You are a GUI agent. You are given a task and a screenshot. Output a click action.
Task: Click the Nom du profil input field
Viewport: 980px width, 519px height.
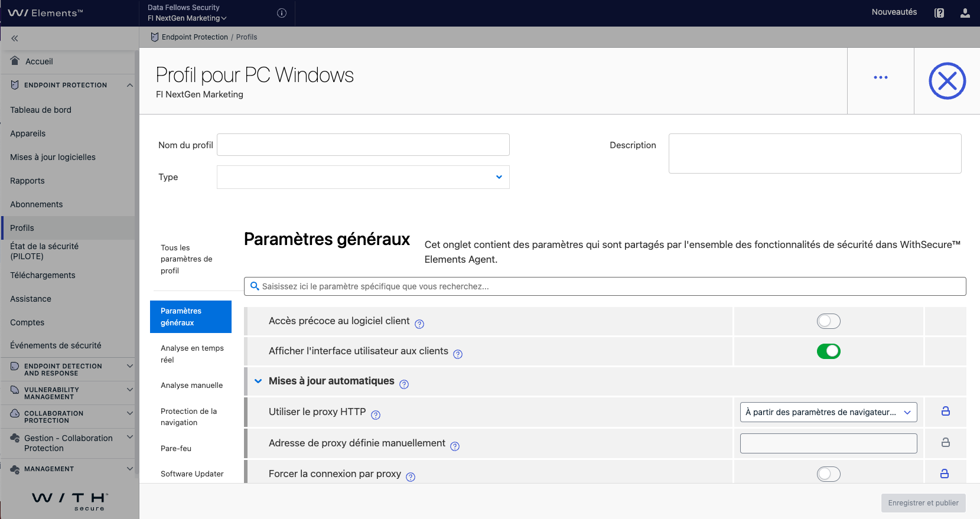pos(363,145)
